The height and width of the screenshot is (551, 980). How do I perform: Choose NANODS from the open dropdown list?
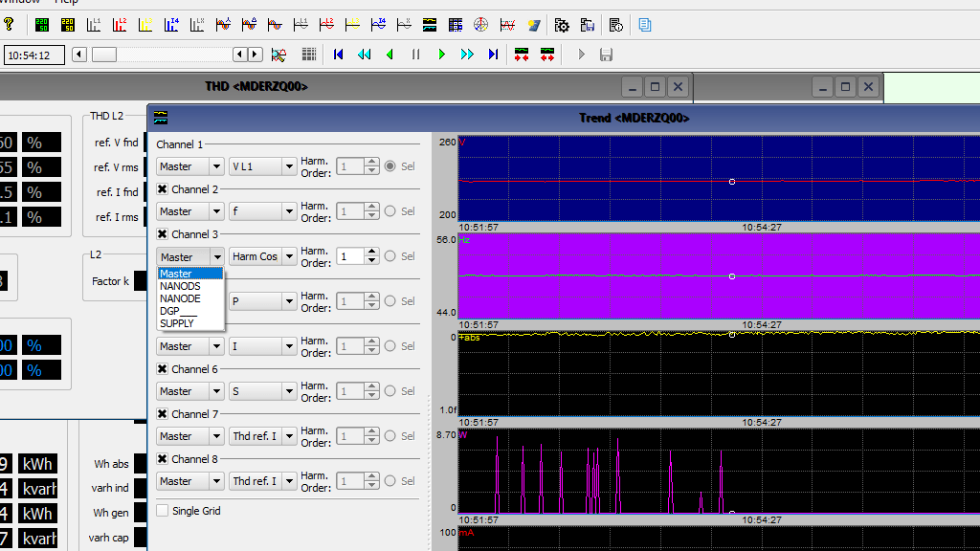180,286
